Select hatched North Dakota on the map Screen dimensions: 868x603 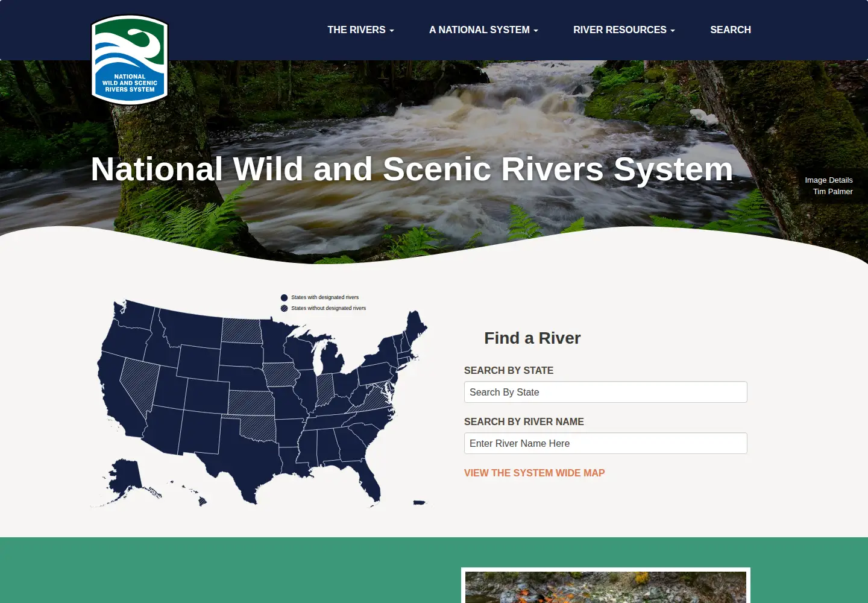pos(242,330)
